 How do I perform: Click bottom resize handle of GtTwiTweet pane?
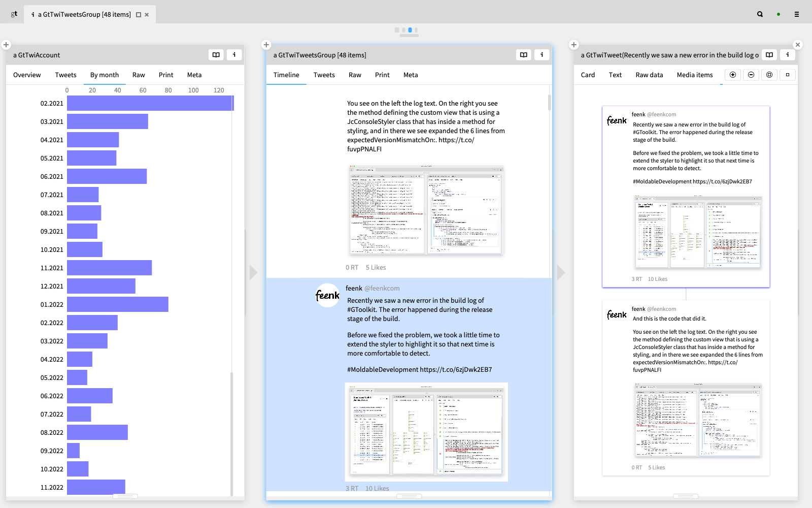coord(686,496)
